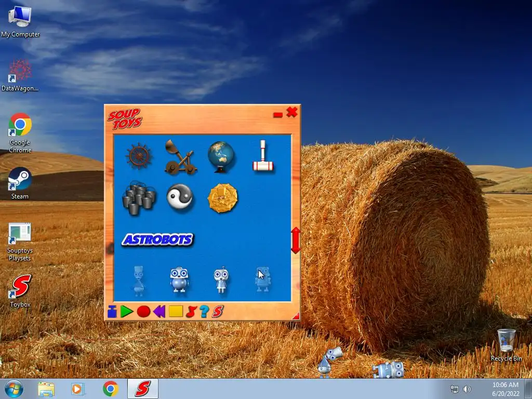Screen dimensions: 532x399
Task: Click the tilted robot toy on desktop
Action: pos(329,362)
